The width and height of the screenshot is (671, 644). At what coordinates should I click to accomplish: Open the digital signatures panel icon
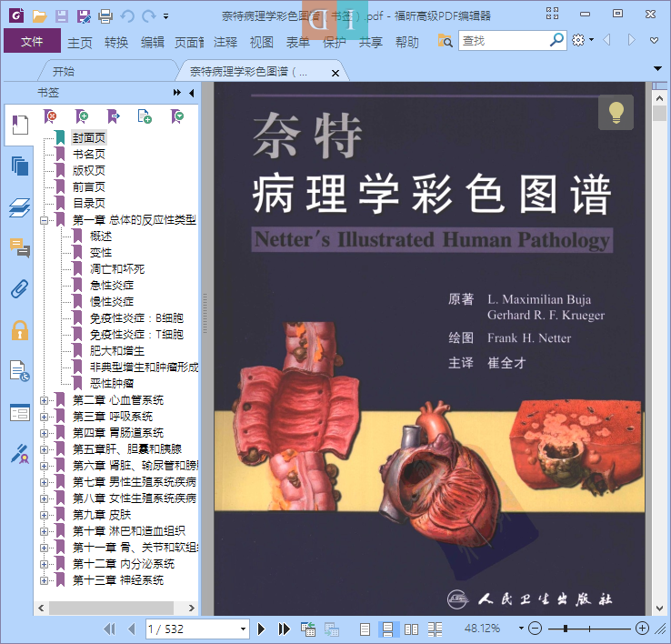pos(20,454)
